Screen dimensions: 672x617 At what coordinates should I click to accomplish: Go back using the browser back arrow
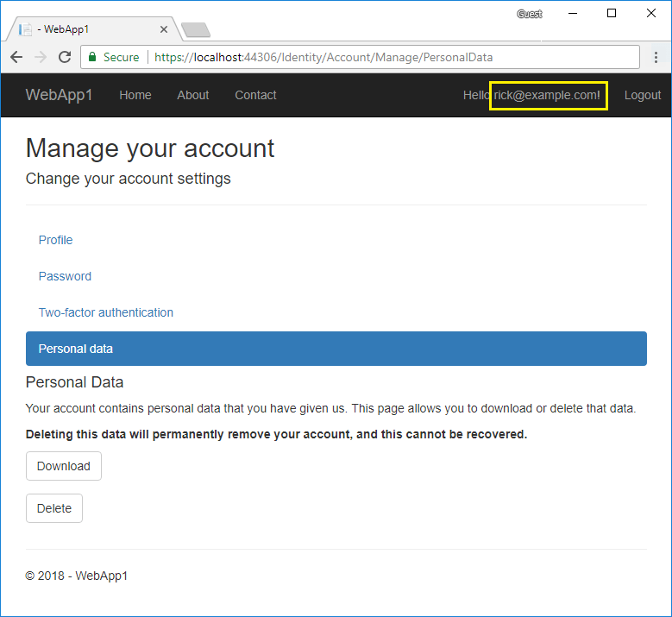tap(16, 57)
